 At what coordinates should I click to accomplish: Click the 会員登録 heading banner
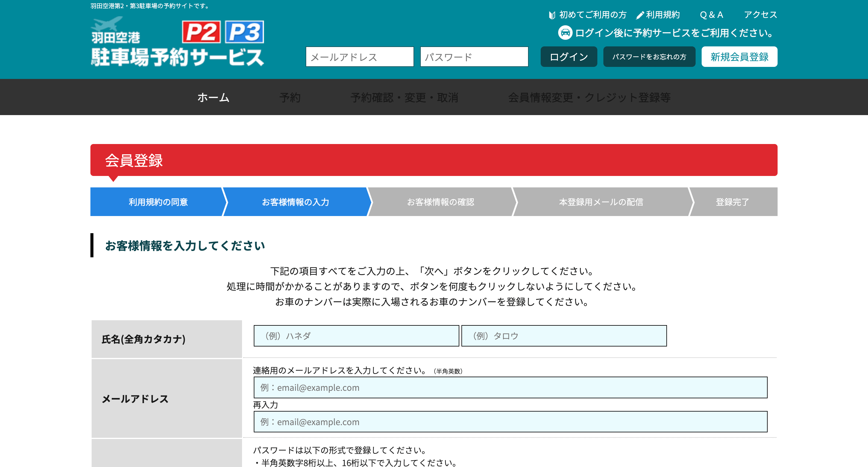point(434,160)
